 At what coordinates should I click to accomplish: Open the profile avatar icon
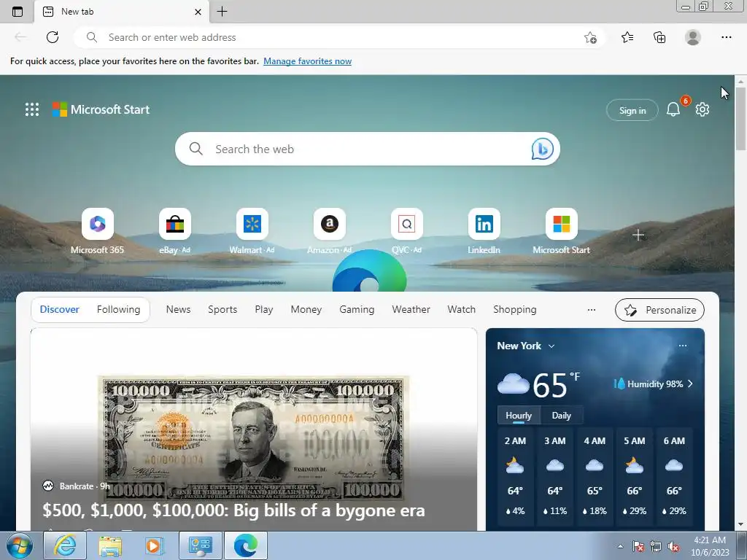pyautogui.click(x=693, y=37)
